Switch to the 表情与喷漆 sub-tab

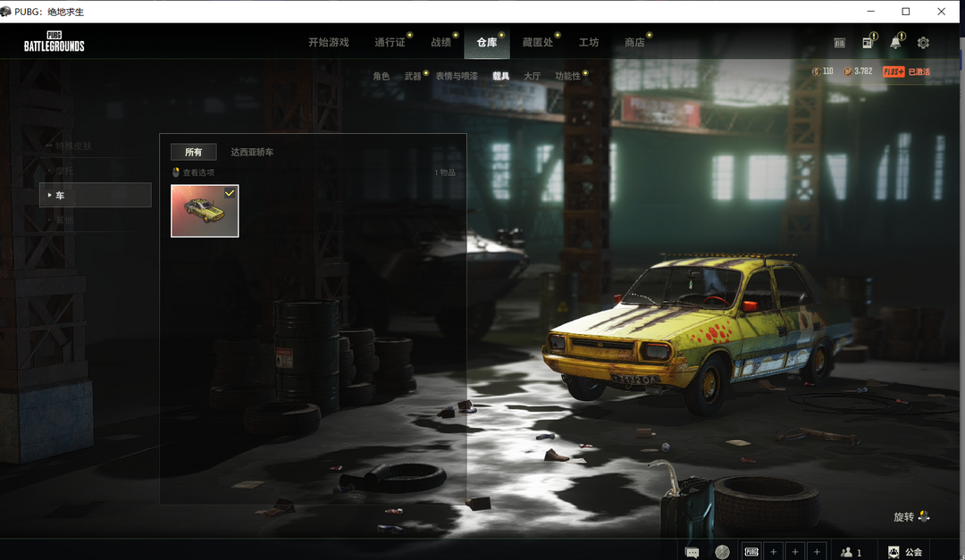coord(457,76)
